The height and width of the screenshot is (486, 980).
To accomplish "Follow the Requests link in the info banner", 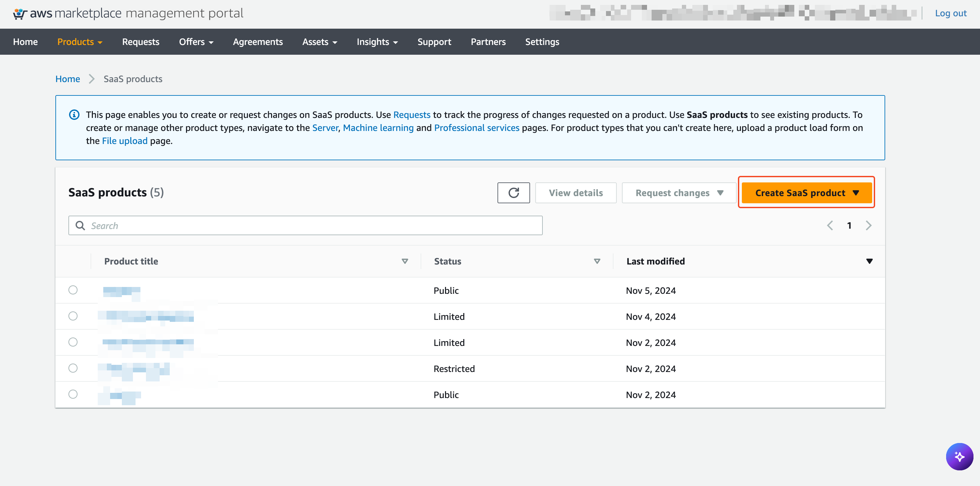I will coord(411,114).
